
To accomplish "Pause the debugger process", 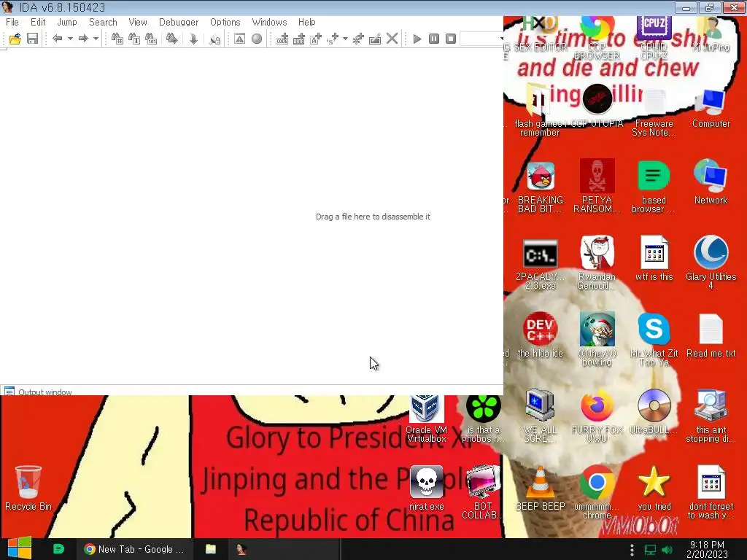I will pyautogui.click(x=434, y=39).
